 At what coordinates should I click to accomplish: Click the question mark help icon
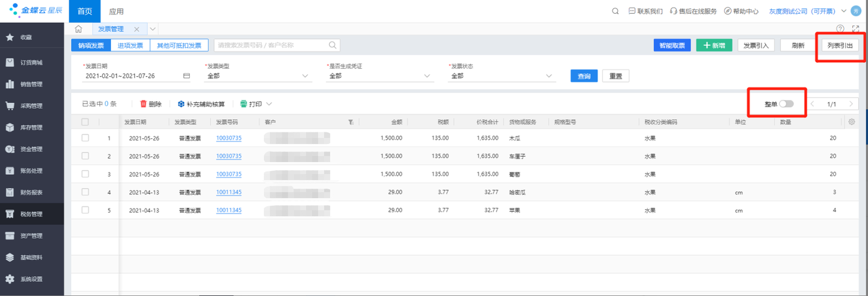[841, 29]
